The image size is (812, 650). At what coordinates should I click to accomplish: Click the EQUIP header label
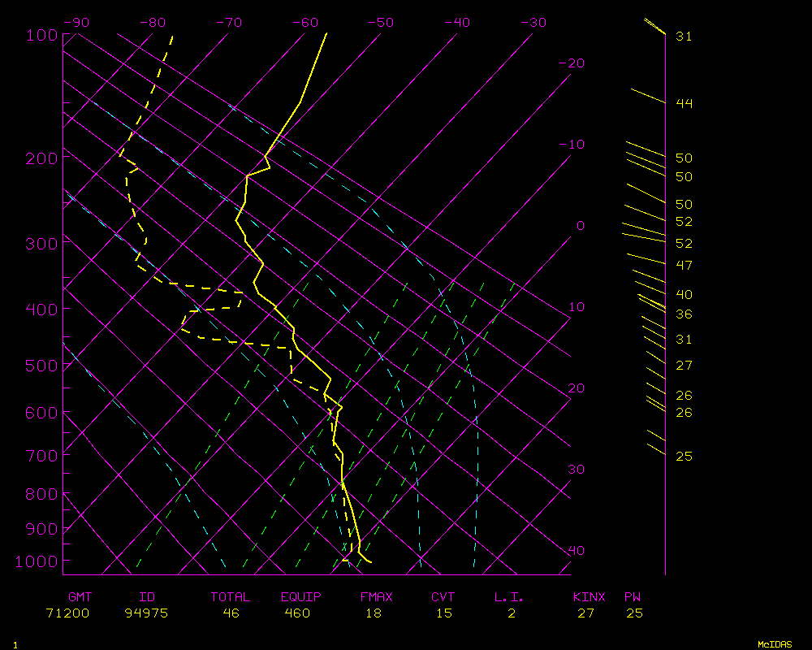click(x=301, y=597)
